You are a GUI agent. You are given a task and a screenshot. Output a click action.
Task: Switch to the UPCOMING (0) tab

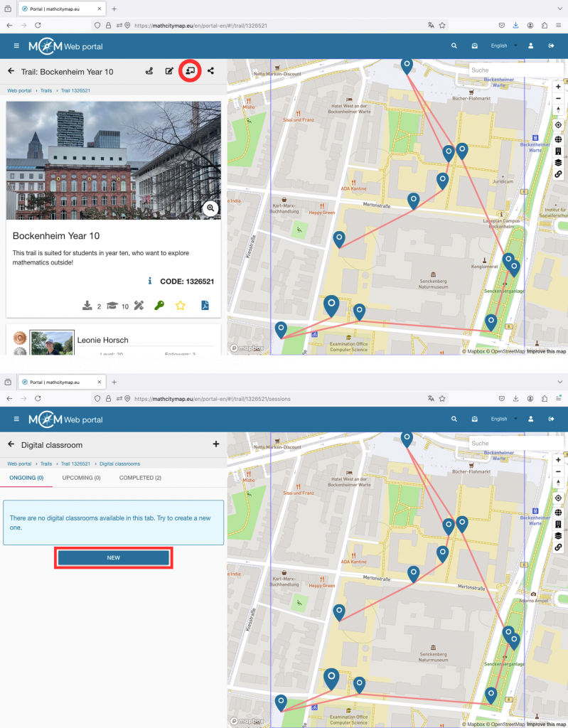click(81, 478)
